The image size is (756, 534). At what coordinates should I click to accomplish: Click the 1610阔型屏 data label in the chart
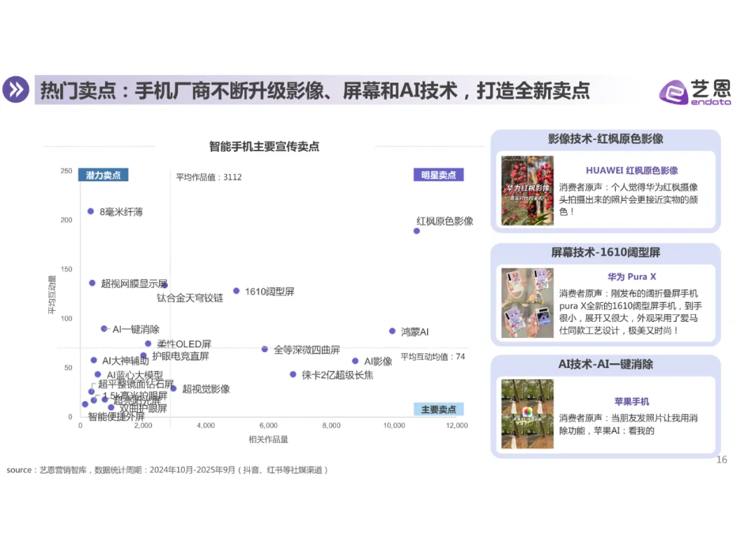(x=269, y=292)
